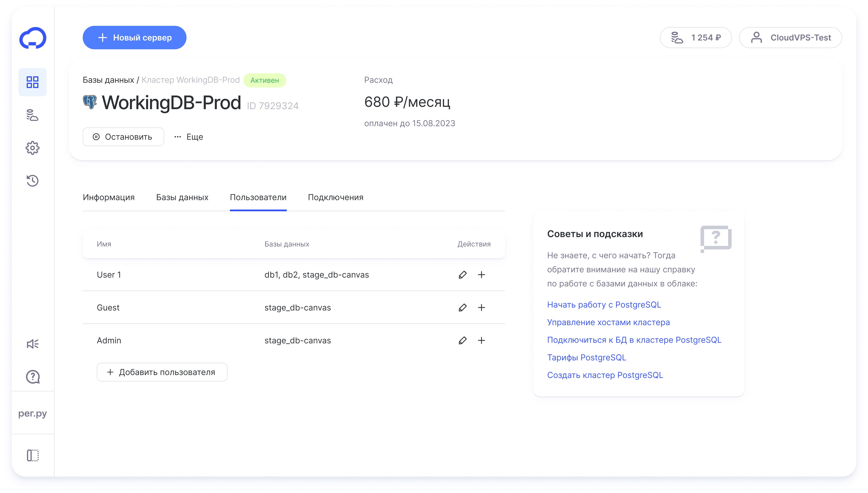The image size is (868, 493).
Task: Go to Базы данных breadcrumb
Action: coord(108,80)
